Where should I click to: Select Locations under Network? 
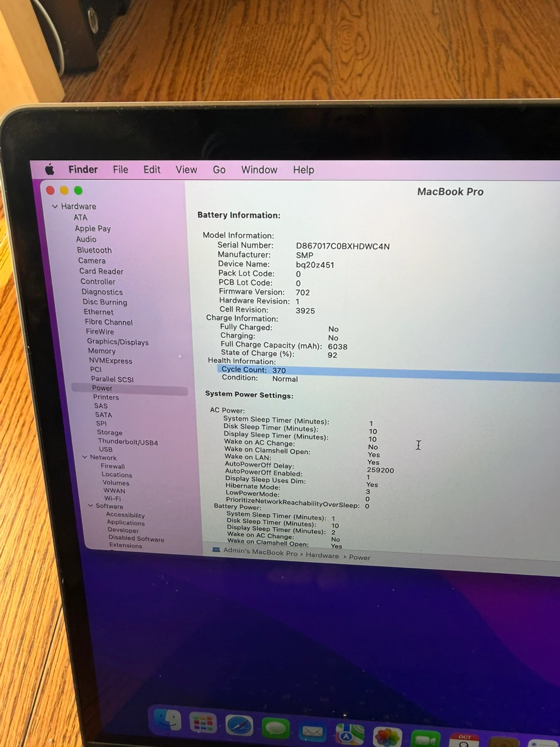point(117,474)
